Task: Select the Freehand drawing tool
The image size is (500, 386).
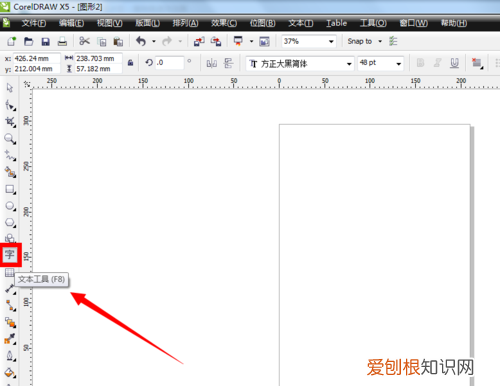Action: (x=10, y=155)
